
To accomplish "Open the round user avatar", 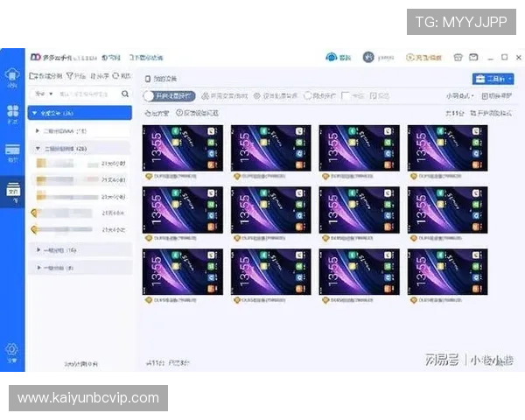I will 368,57.
